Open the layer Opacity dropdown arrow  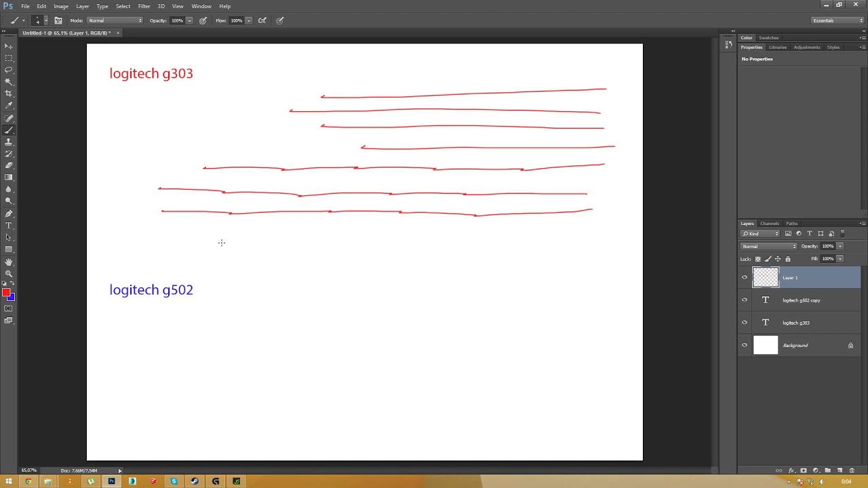[x=840, y=246]
